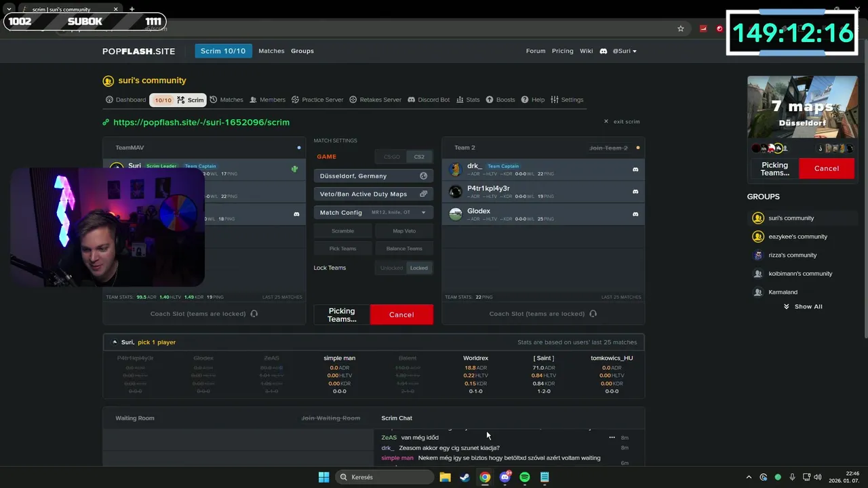
Task: Open Steam from the taskbar
Action: [465, 477]
